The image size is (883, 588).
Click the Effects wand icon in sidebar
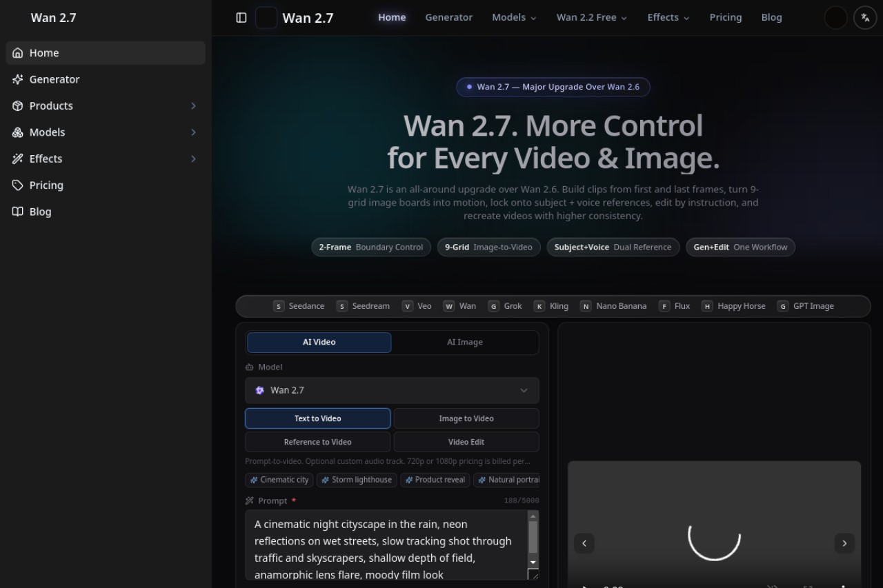coord(18,159)
